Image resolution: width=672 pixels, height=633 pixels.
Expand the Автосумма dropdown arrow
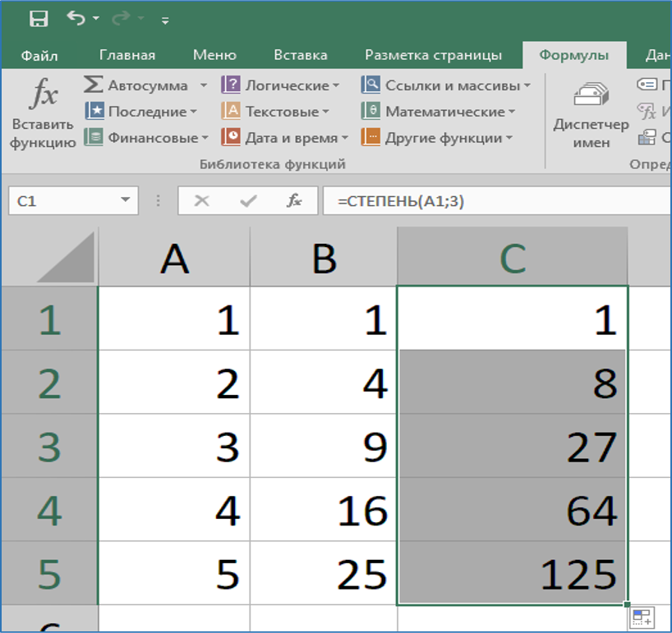(204, 85)
